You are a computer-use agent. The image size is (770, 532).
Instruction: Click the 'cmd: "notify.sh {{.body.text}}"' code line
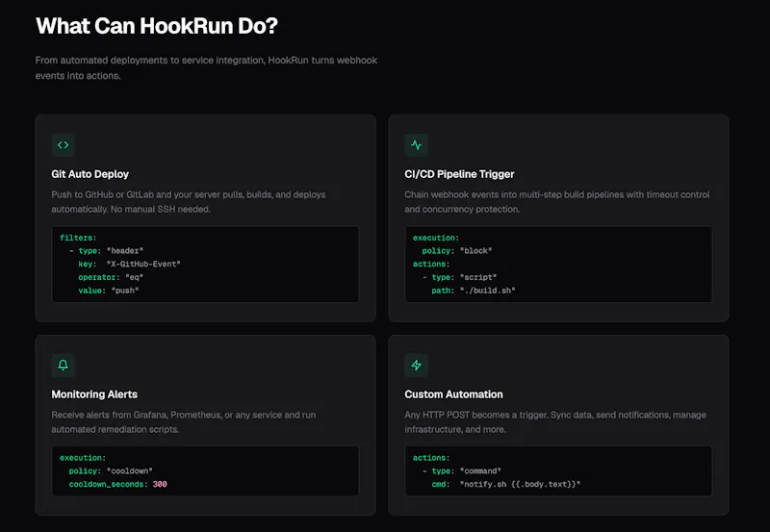click(506, 485)
